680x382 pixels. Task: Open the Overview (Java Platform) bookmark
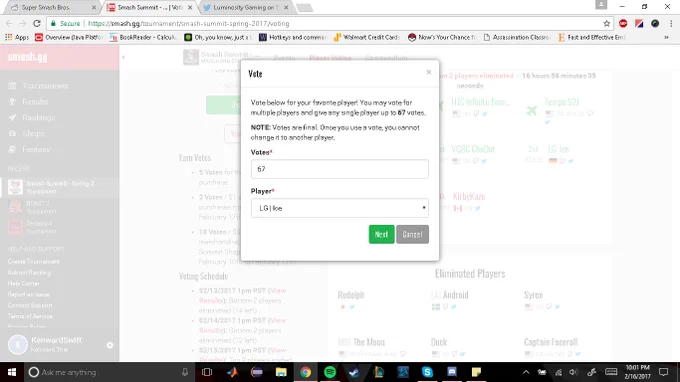tap(68, 37)
